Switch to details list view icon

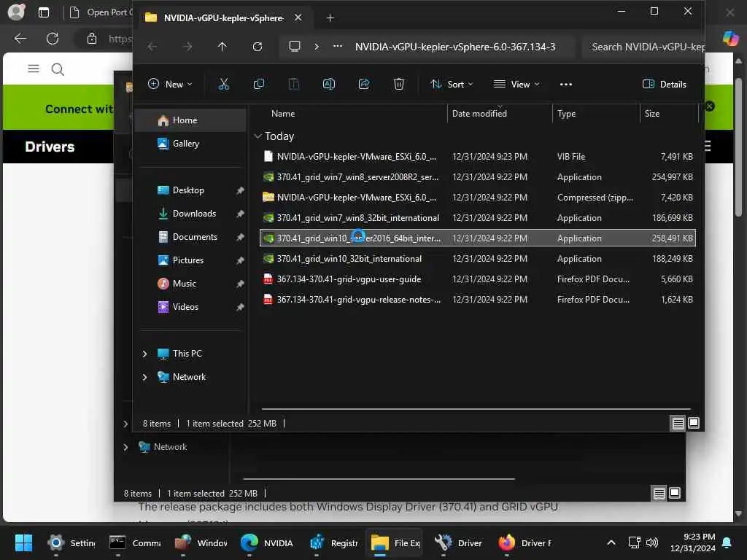(678, 423)
